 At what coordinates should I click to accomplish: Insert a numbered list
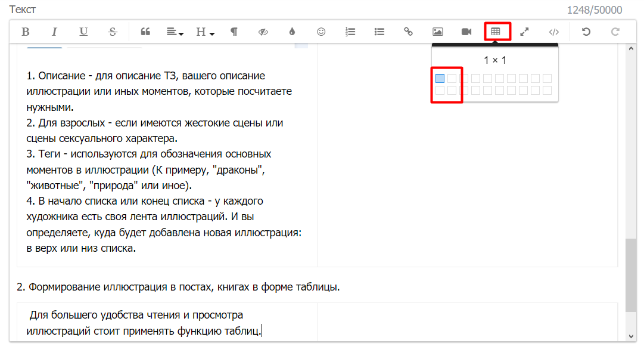pyautogui.click(x=350, y=32)
